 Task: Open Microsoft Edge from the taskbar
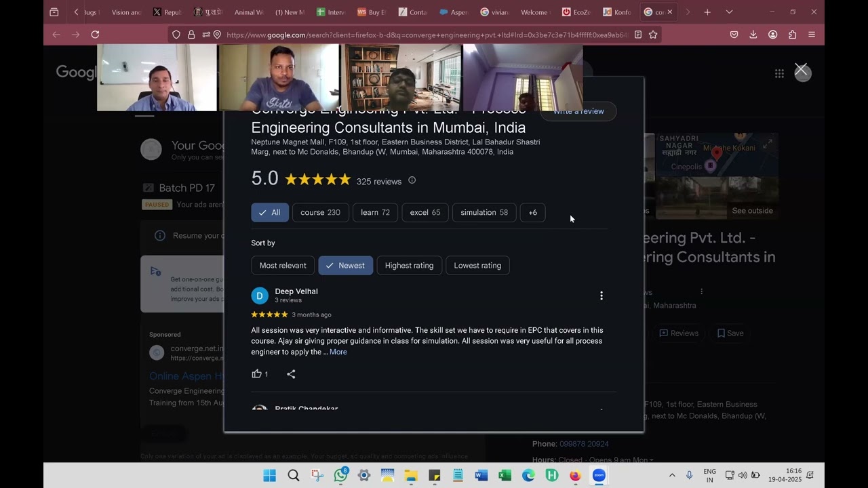pyautogui.click(x=528, y=475)
